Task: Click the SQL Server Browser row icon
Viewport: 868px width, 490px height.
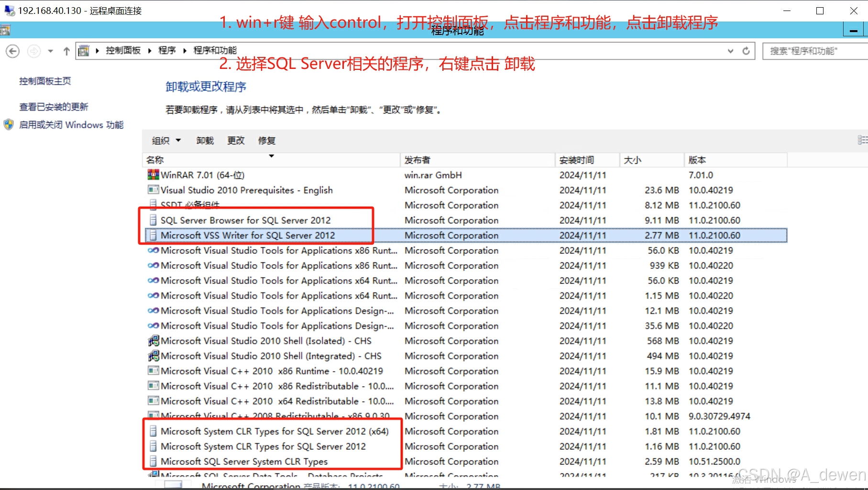Action: (153, 220)
